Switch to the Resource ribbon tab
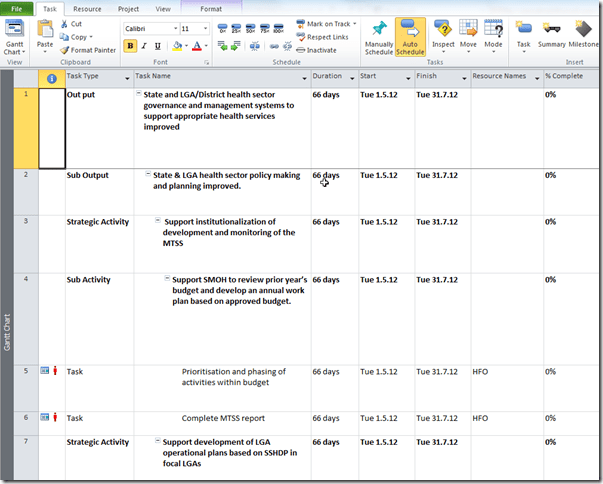 point(86,8)
